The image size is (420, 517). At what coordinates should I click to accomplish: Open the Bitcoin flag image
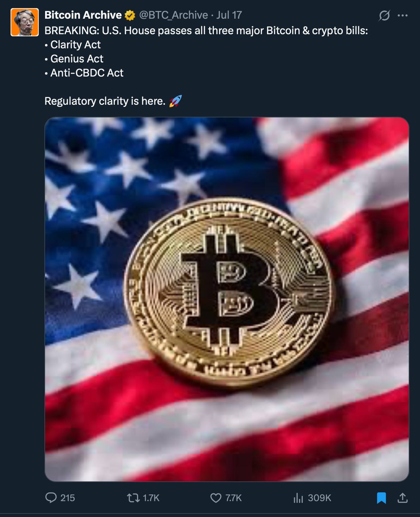pyautogui.click(x=227, y=299)
